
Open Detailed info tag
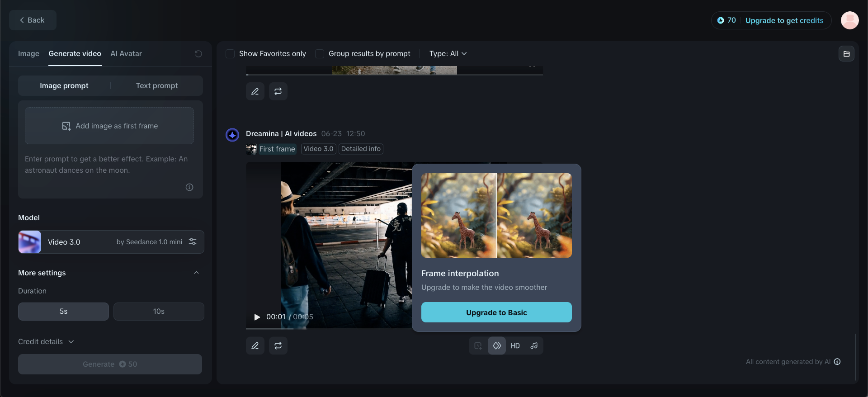[x=361, y=149]
